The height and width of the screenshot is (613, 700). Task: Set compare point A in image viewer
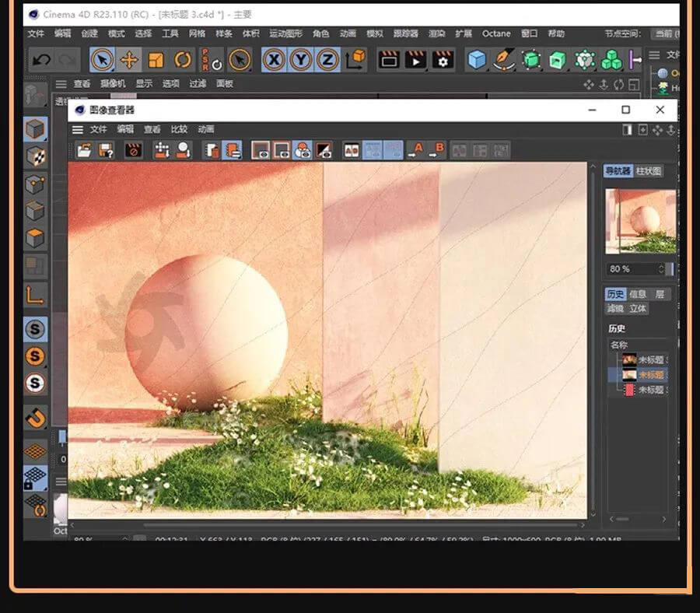tap(415, 150)
